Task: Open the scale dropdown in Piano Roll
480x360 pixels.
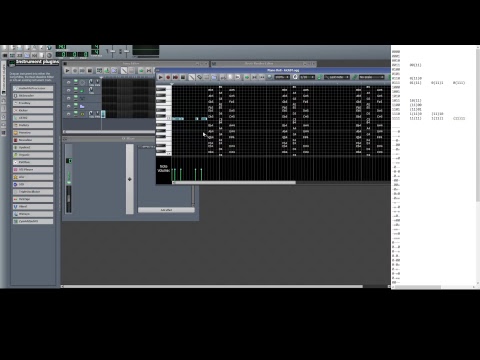Action: [371, 77]
